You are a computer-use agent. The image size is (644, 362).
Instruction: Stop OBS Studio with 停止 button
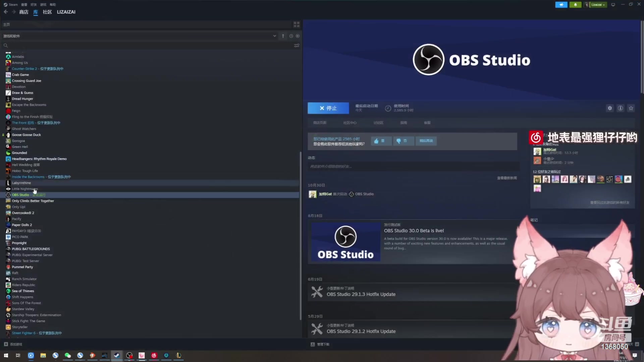point(328,108)
